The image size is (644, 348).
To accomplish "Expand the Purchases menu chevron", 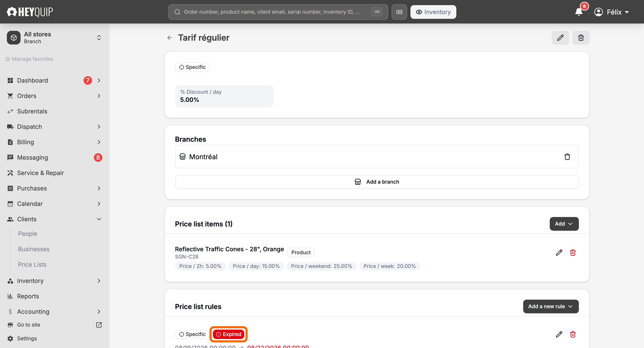I will tap(99, 188).
